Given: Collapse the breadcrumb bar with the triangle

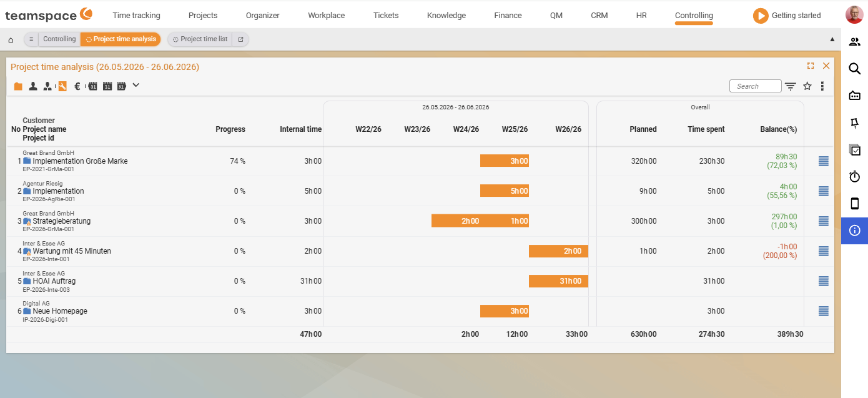Looking at the screenshot, I should [x=832, y=39].
